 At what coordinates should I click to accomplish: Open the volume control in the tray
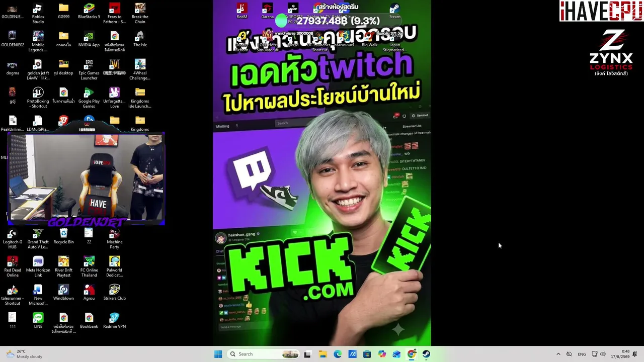pos(603,354)
